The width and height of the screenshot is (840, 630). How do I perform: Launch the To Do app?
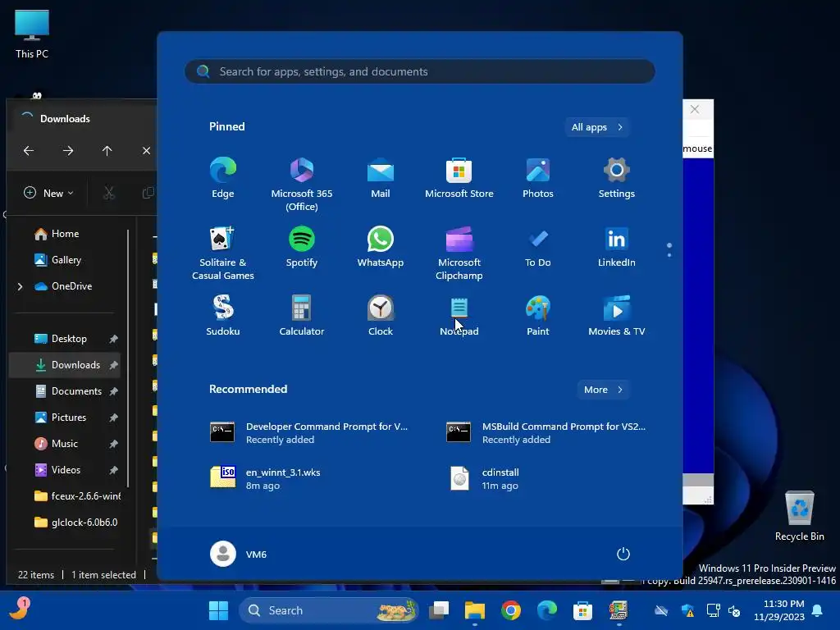[538, 247]
